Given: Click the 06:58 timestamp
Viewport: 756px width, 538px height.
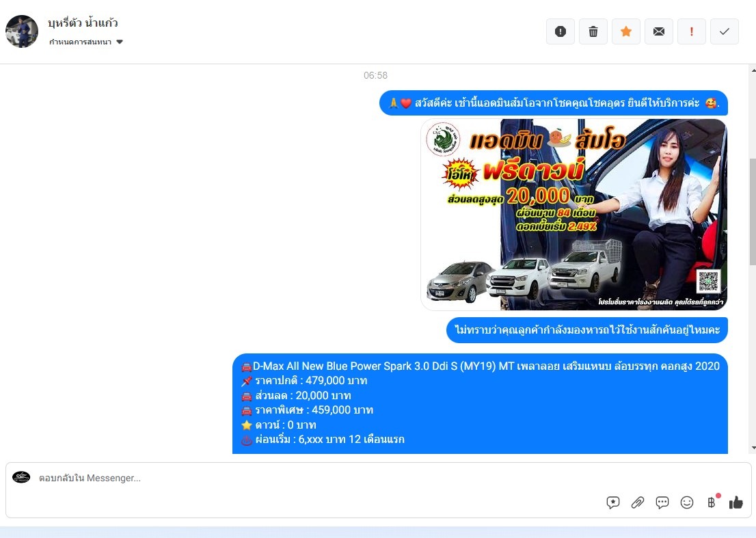Looking at the screenshot, I should pos(375,75).
